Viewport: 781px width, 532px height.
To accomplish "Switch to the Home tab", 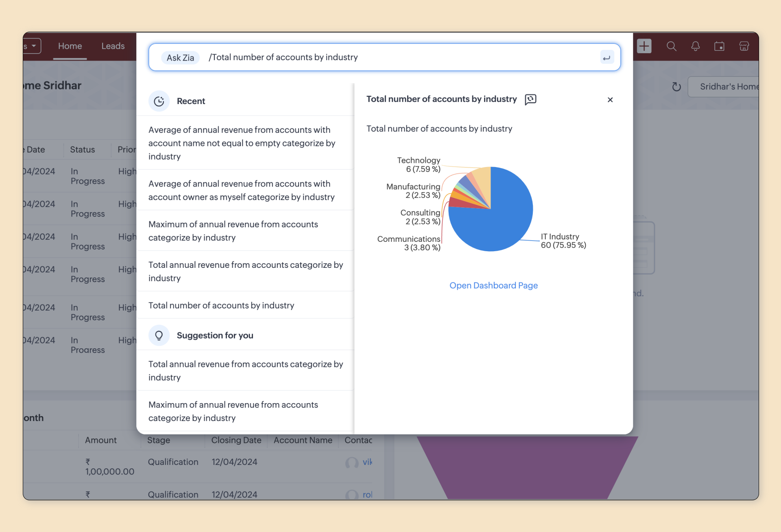I will click(x=70, y=46).
